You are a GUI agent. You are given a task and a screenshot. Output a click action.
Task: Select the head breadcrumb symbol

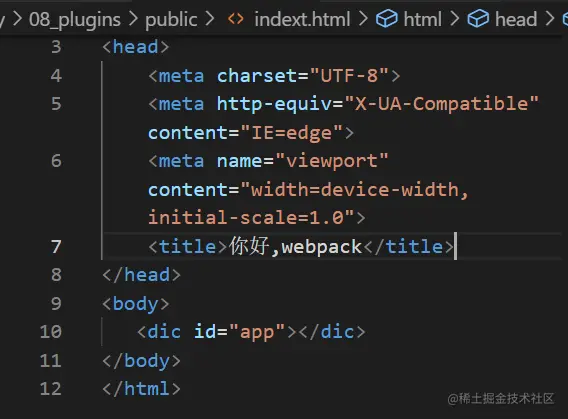[516, 19]
